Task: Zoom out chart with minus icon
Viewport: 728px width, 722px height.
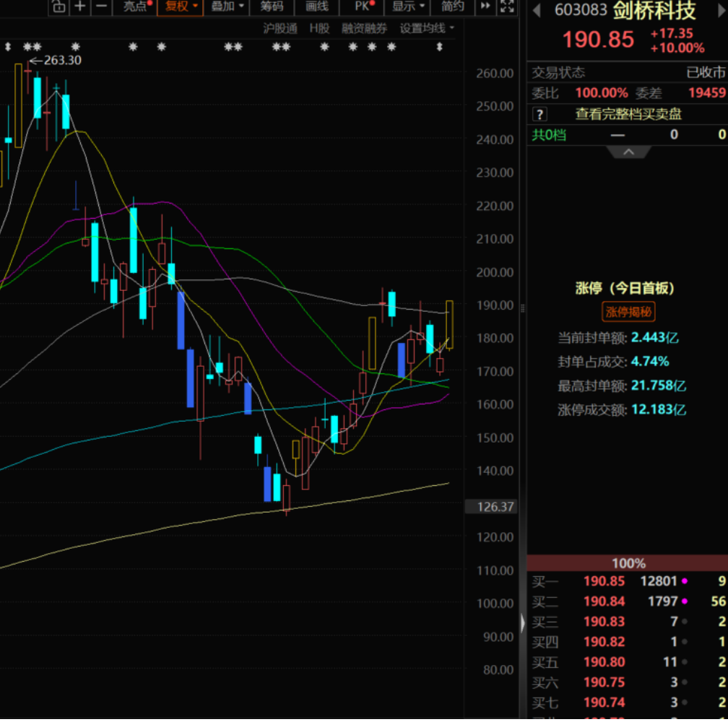Action: (102, 6)
